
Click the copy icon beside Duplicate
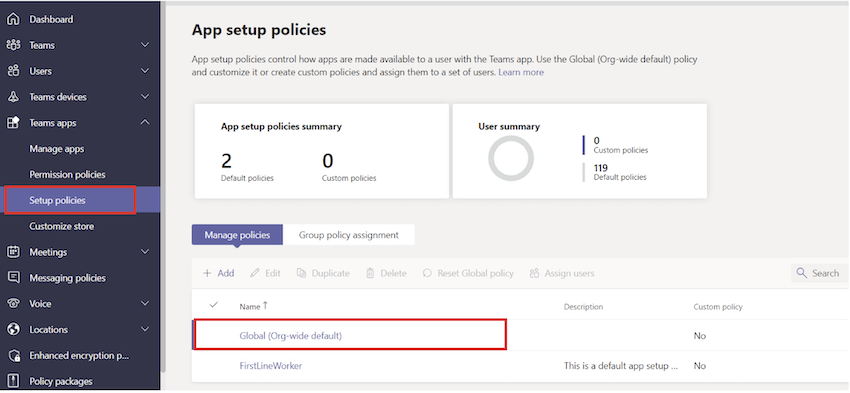pos(301,273)
